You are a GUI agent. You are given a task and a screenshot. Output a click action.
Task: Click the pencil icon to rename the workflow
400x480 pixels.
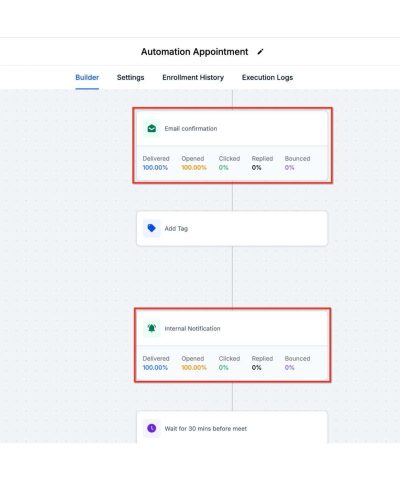(260, 52)
